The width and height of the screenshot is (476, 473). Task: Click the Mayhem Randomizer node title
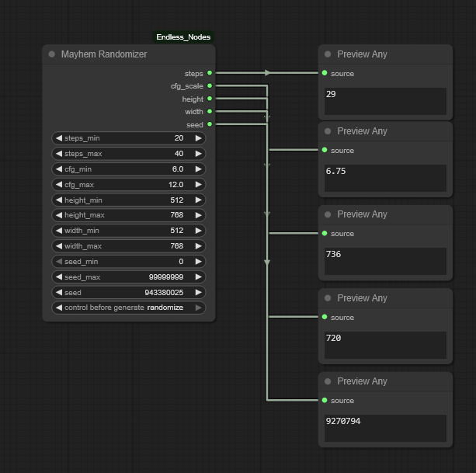click(x=104, y=54)
